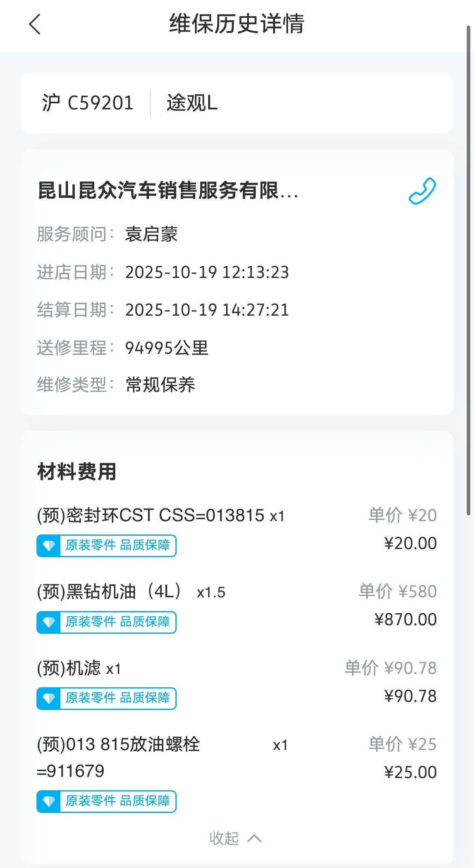Tap the 原装零件 badge under 机滤
Image resolution: width=474 pixels, height=868 pixels.
click(x=117, y=698)
